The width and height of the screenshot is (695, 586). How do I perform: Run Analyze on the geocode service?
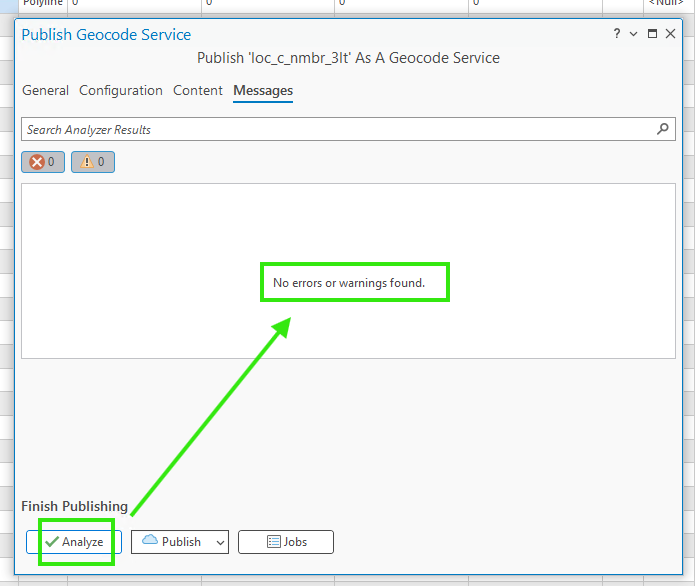74,542
